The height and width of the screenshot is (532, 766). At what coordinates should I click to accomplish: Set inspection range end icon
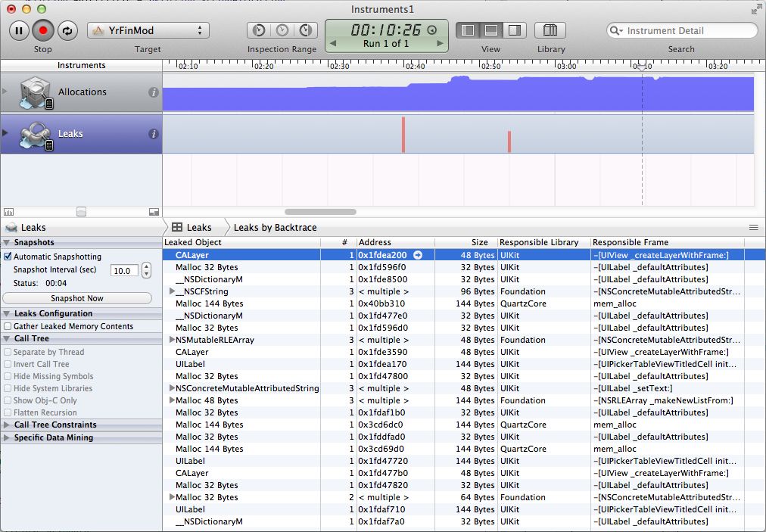tap(306, 30)
